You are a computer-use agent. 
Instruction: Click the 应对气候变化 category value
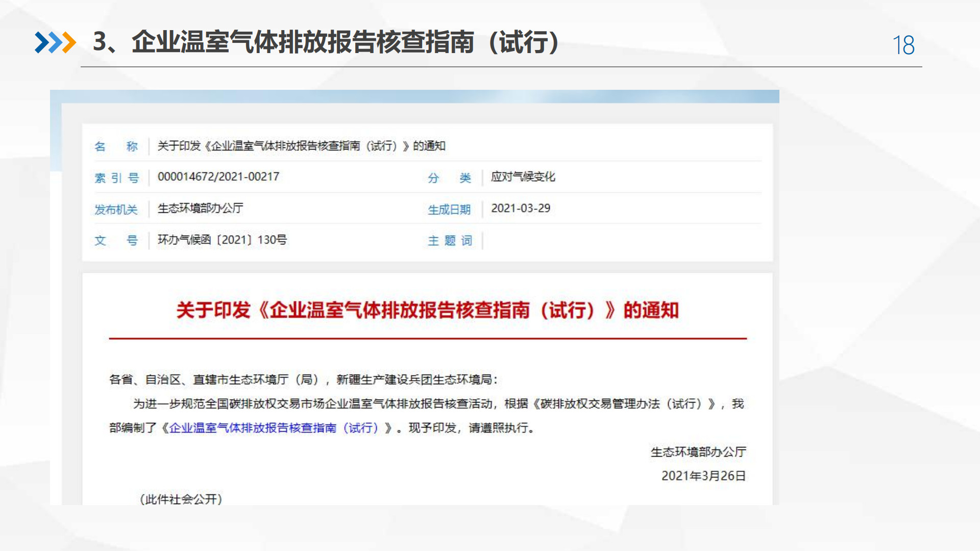pos(524,178)
